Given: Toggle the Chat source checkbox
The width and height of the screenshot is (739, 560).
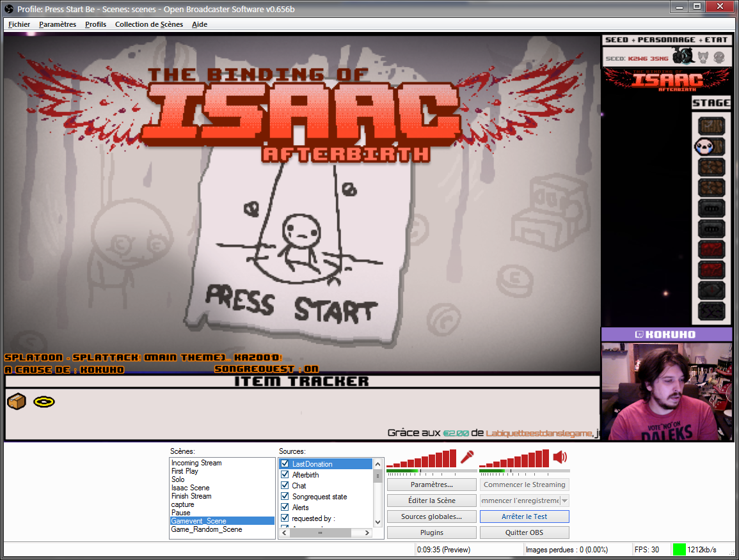Looking at the screenshot, I should [285, 485].
